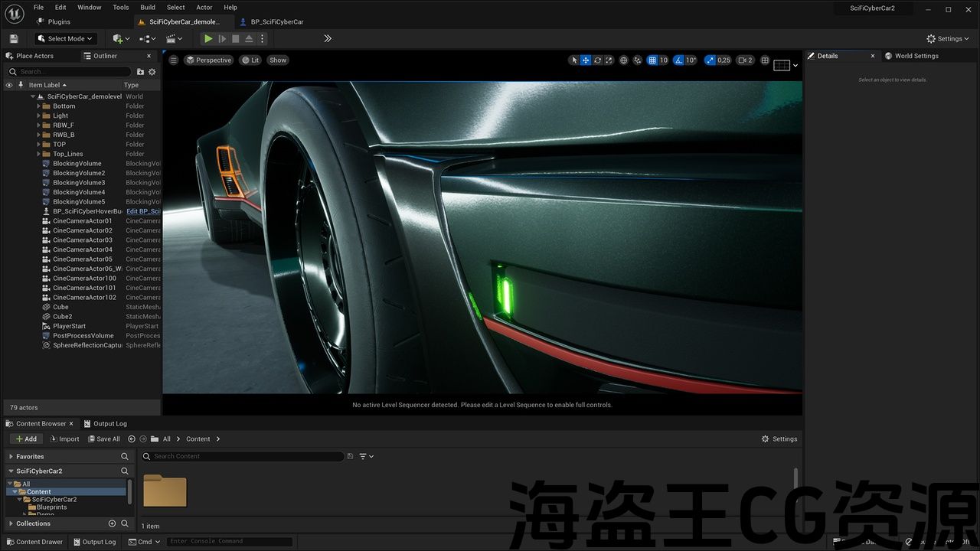The height and width of the screenshot is (551, 980).
Task: Click the Save current level icon
Action: point(14,38)
